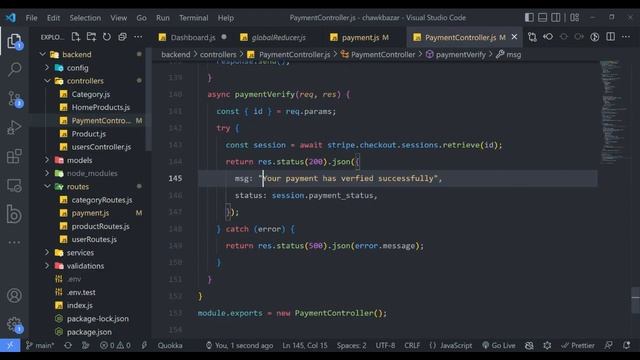This screenshot has width=640, height=360.
Task: Open the File menu
Action: pyautogui.click(x=31, y=18)
